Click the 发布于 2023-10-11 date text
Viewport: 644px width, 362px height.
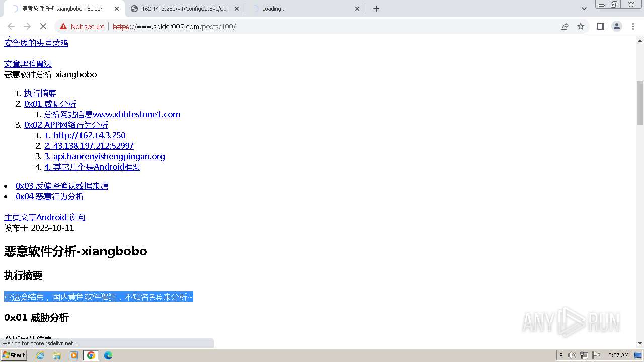pyautogui.click(x=39, y=228)
